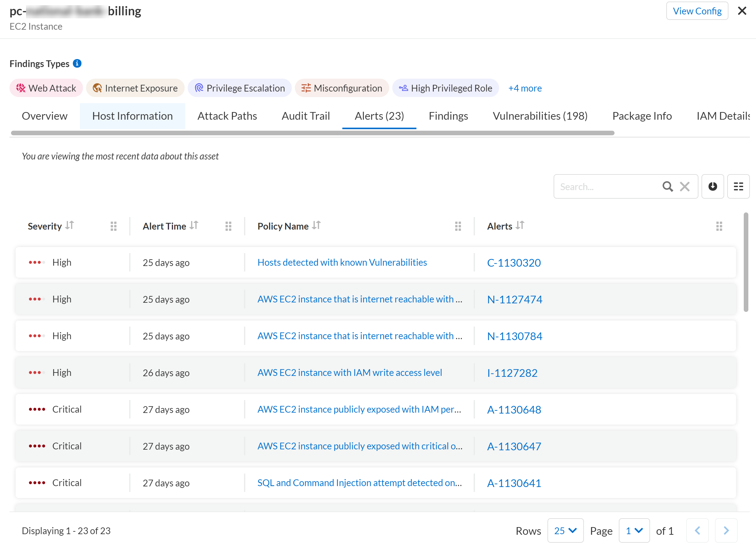Image resolution: width=756 pixels, height=547 pixels.
Task: Sort by Severity column arrows
Action: (70, 226)
